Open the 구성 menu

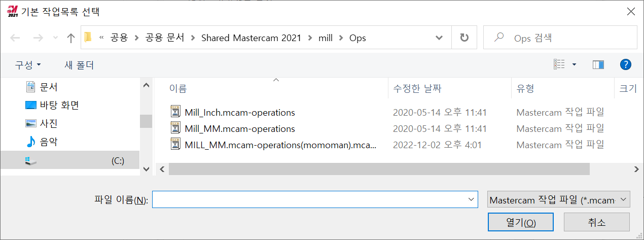click(28, 65)
